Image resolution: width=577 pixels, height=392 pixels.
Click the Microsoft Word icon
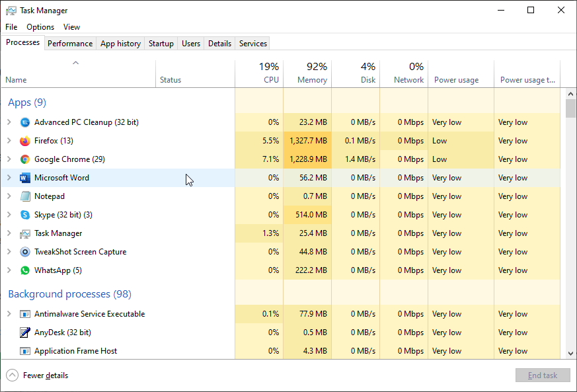25,178
